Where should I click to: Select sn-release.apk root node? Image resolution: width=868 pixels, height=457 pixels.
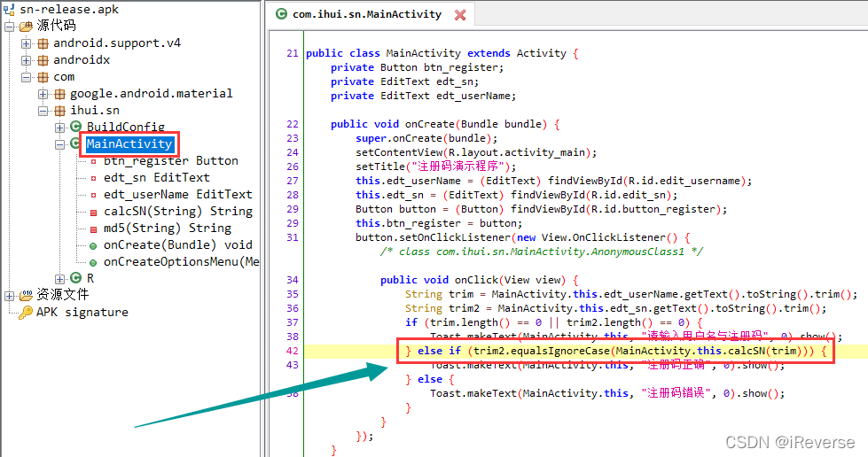tap(69, 10)
